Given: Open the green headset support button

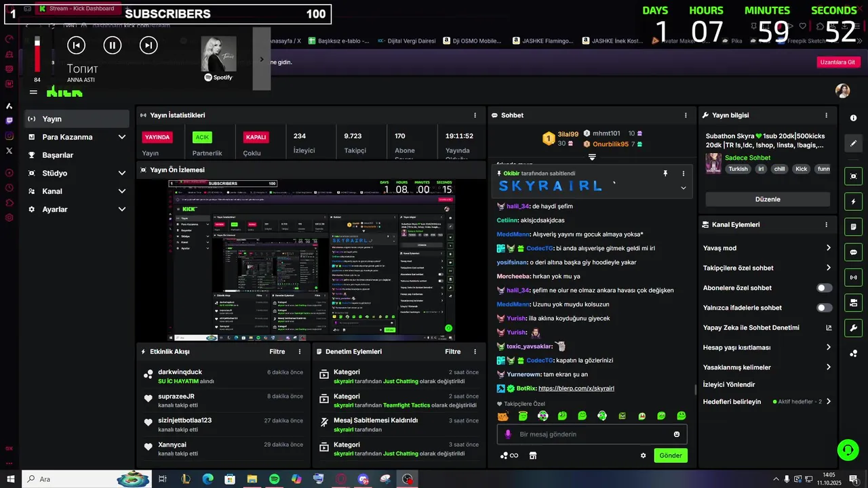Looking at the screenshot, I should coord(848,450).
